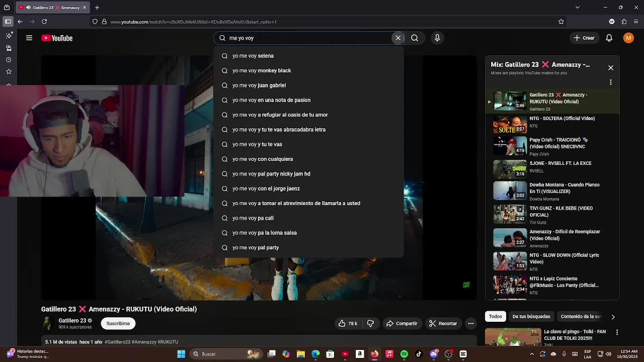
Task: Run the search with the magnifier button
Action: point(415,38)
